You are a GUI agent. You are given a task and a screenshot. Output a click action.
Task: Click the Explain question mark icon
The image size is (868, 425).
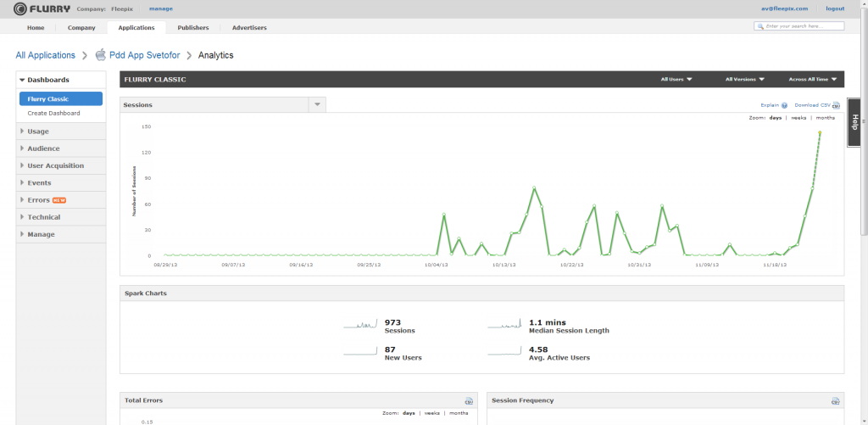point(785,105)
